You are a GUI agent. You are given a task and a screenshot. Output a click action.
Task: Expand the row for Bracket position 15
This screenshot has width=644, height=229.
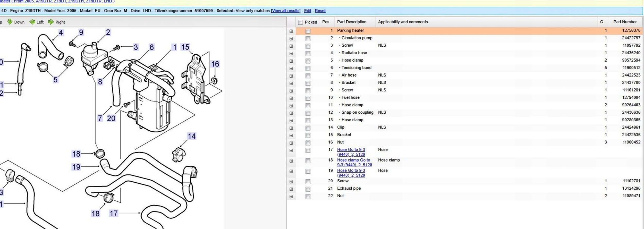pyautogui.click(x=291, y=135)
